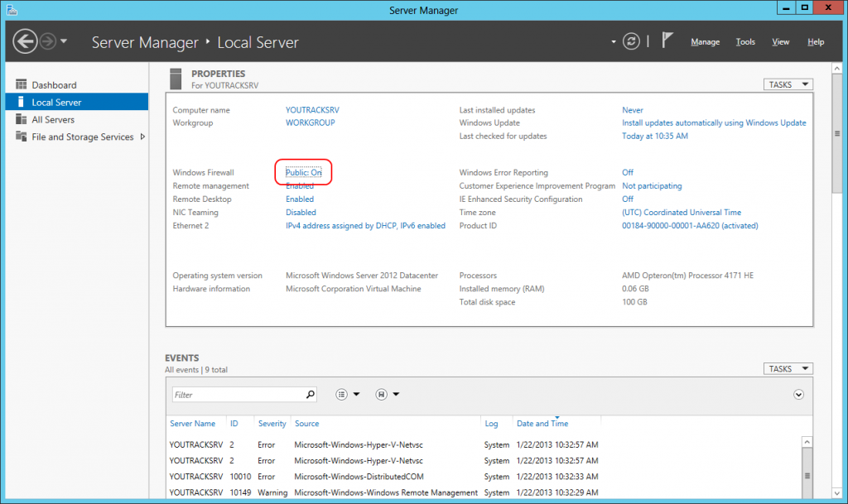Click the events list criteria icon
The width and height of the screenshot is (848, 504).
click(341, 394)
